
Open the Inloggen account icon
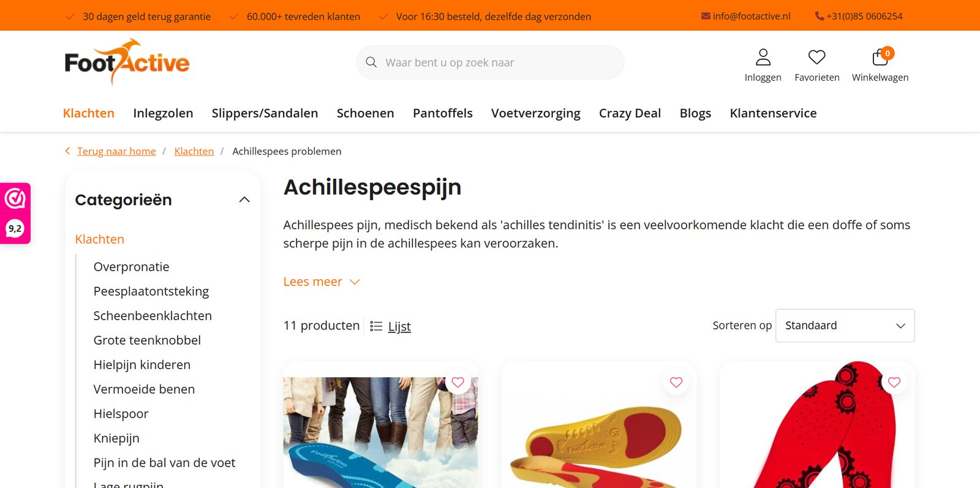click(763, 58)
